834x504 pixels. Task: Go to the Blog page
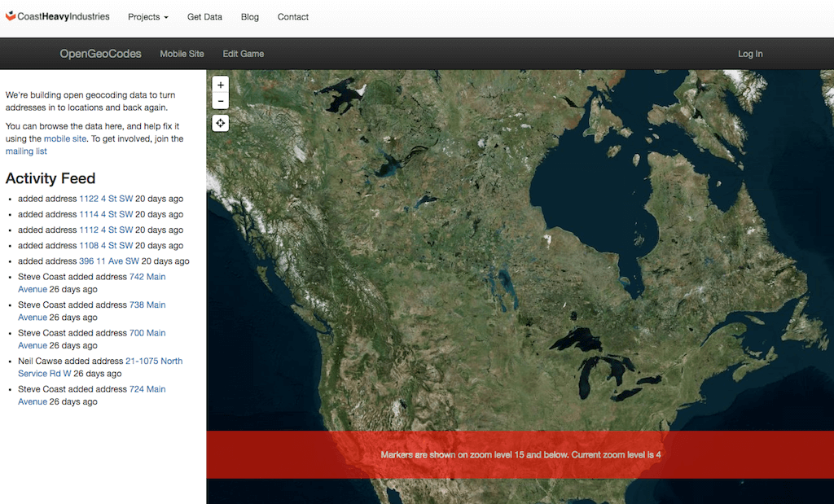click(x=250, y=17)
